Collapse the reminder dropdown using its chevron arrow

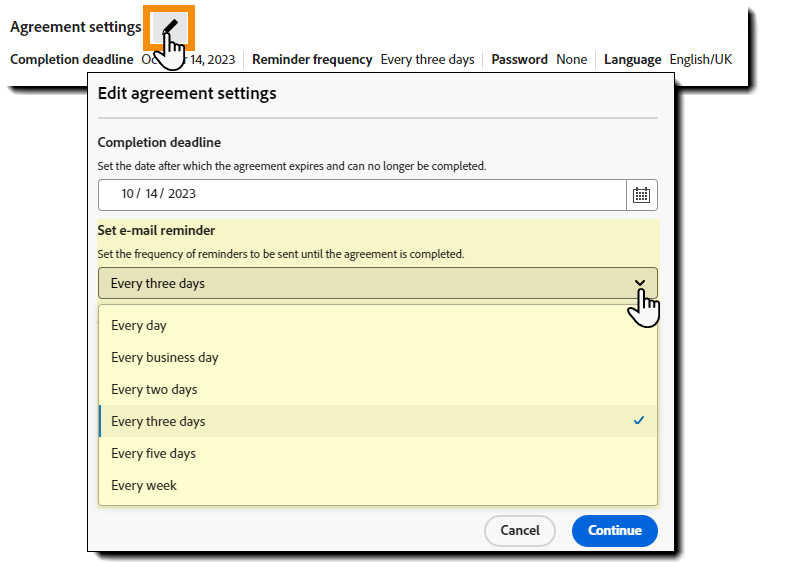(640, 283)
